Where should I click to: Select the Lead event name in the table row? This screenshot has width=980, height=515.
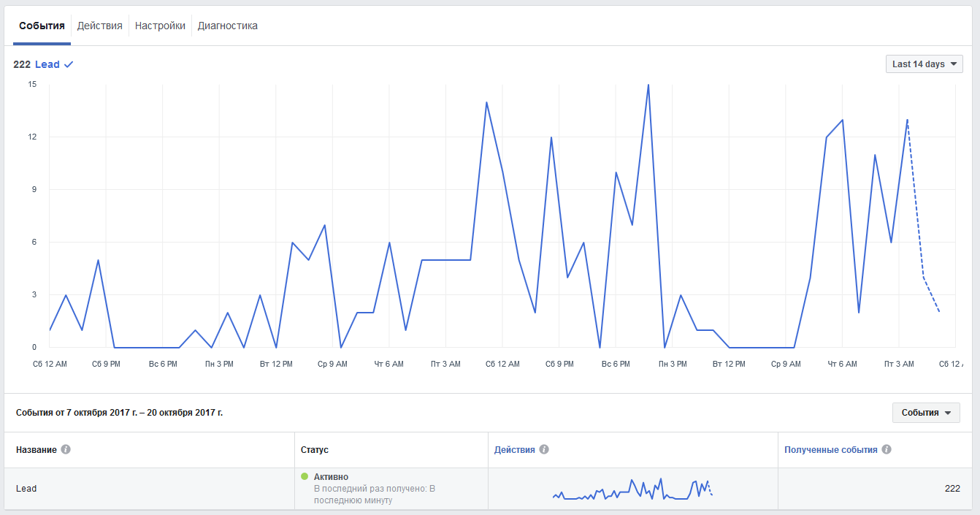coord(26,489)
